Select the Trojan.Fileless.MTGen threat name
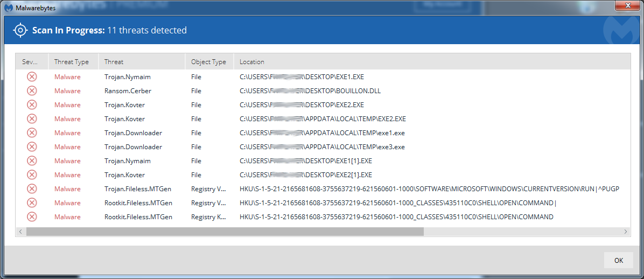Image resolution: width=644 pixels, height=279 pixels. [138, 189]
